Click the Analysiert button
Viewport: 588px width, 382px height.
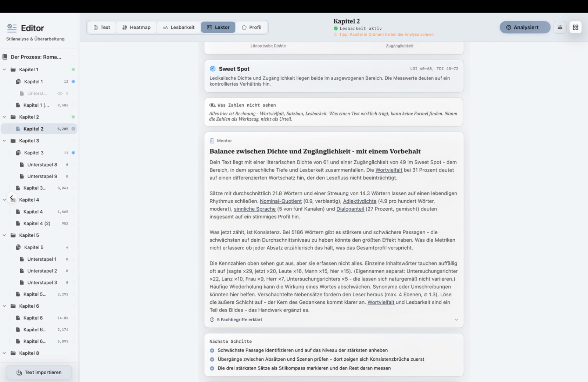tap(525, 27)
